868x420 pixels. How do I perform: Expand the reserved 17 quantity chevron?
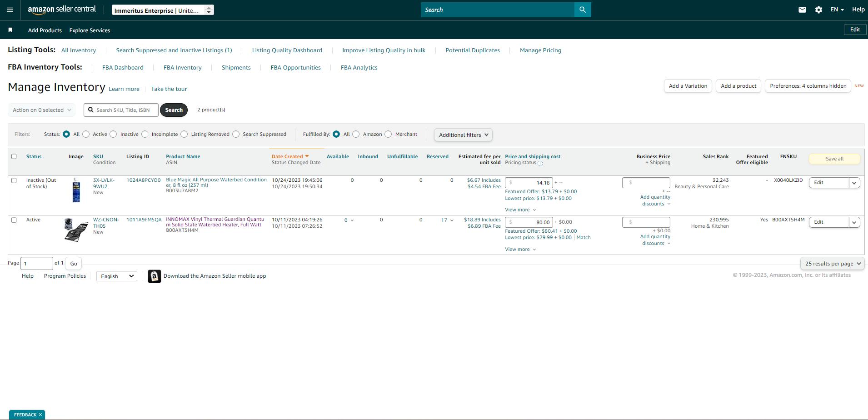tap(452, 220)
